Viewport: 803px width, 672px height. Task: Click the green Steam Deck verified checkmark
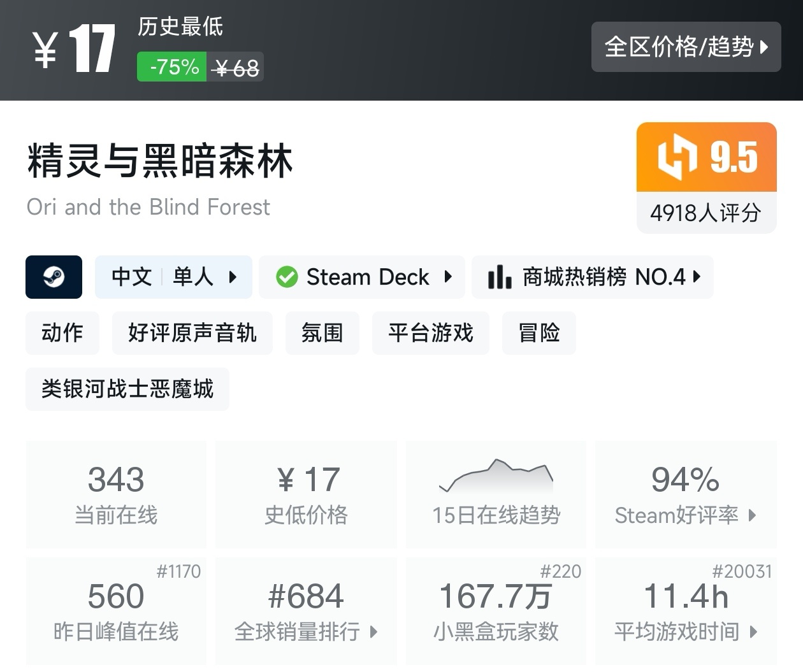pos(287,277)
